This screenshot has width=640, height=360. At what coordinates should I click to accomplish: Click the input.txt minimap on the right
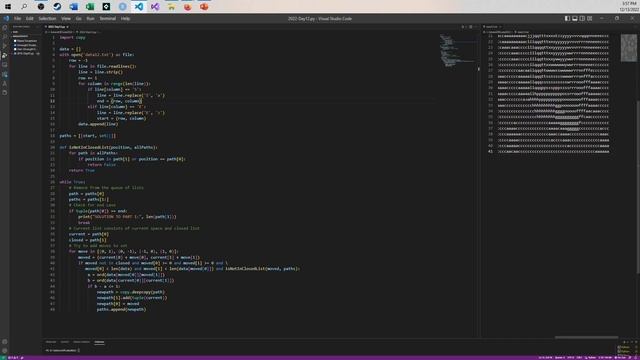[629, 48]
